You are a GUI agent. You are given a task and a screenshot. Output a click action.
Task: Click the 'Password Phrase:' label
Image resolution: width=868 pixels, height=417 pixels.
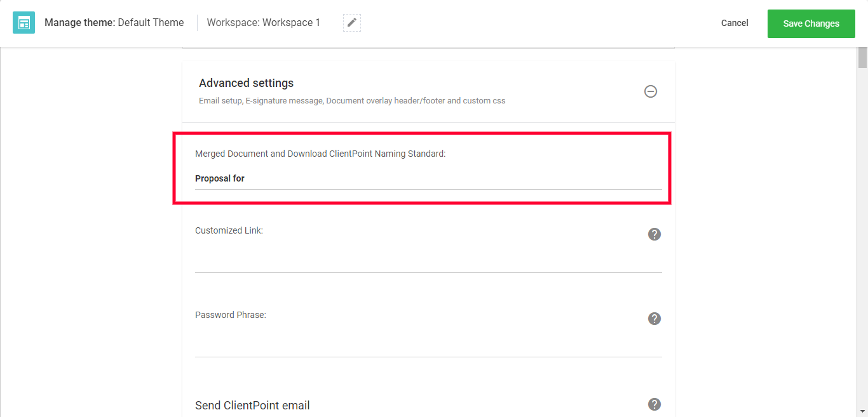[231, 315]
